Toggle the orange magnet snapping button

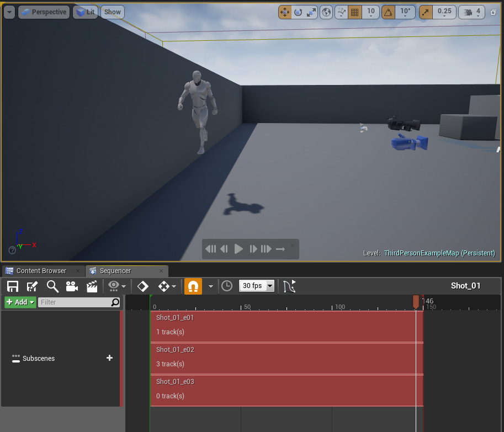(x=193, y=286)
